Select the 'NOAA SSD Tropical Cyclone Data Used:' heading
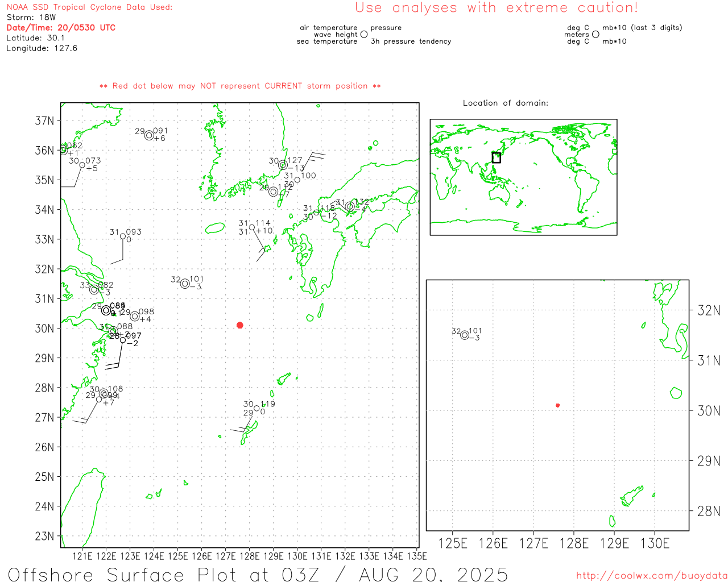This screenshot has width=728, height=582. pos(89,7)
